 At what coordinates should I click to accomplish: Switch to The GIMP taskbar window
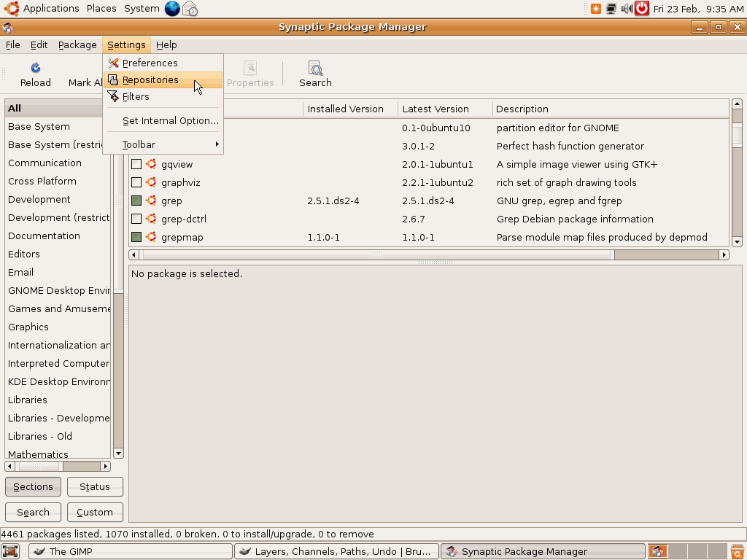coord(131,551)
